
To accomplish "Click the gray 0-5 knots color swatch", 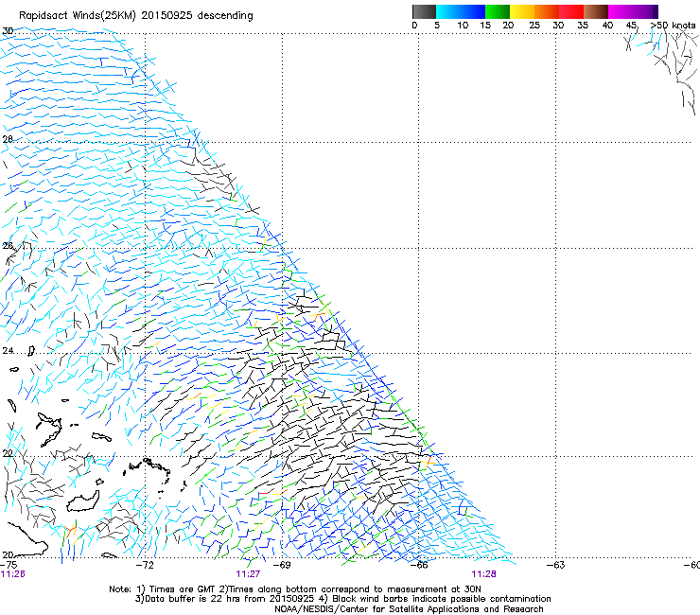I will (424, 11).
